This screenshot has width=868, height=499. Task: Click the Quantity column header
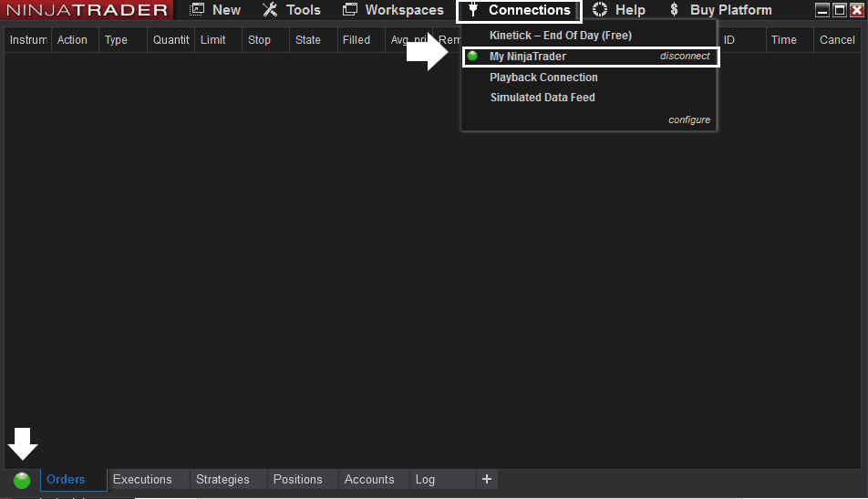click(170, 40)
